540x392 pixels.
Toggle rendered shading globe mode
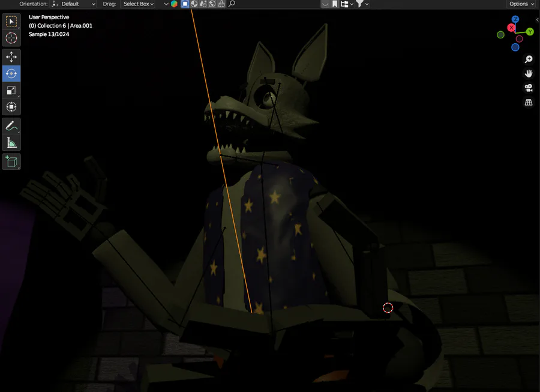212,4
